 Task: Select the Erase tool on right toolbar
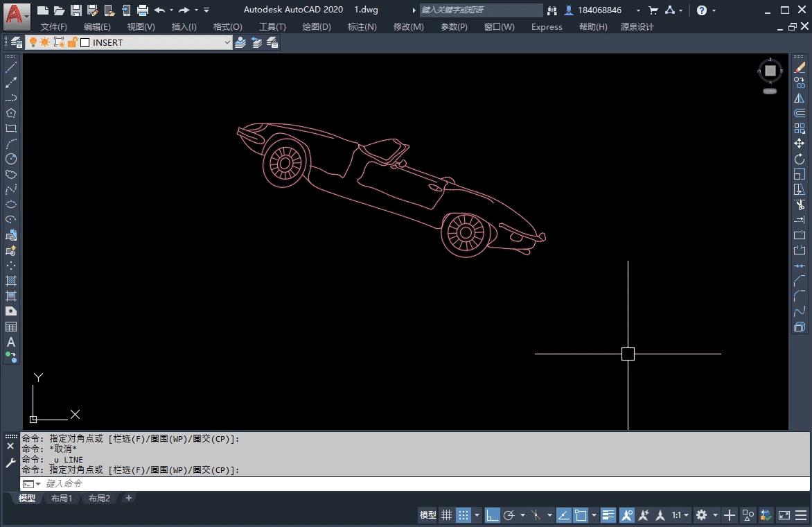coord(800,67)
